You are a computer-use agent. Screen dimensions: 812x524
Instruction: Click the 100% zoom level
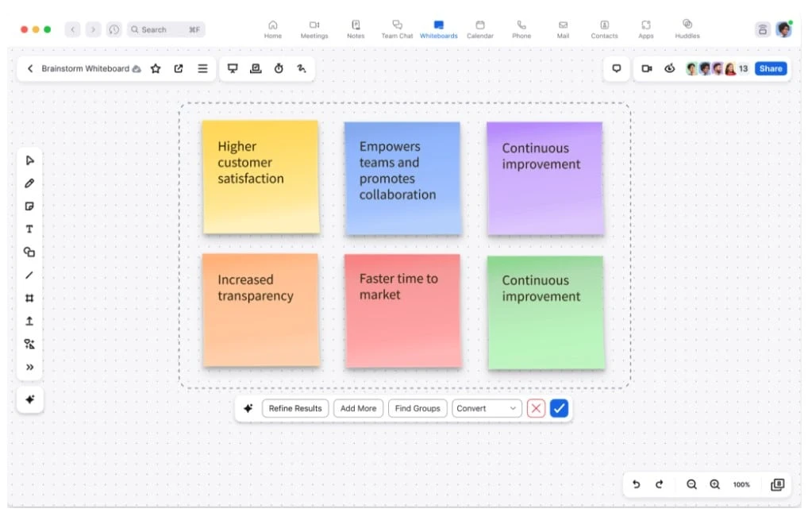coord(741,484)
